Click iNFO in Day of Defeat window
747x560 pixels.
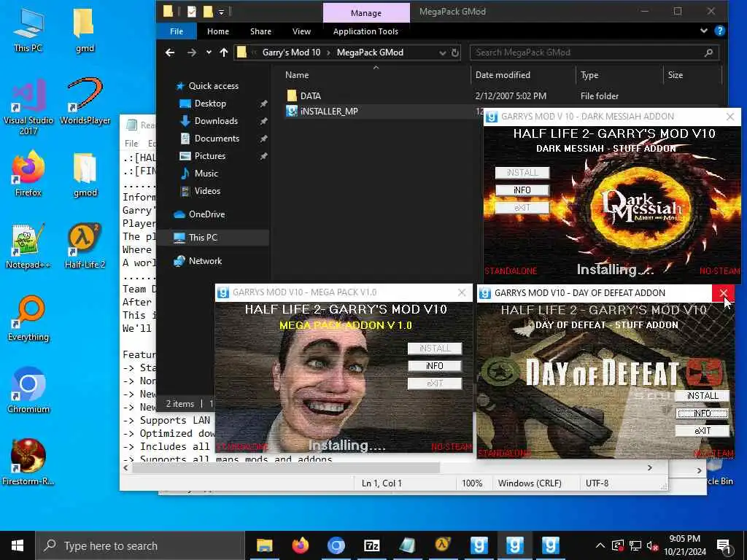click(703, 413)
